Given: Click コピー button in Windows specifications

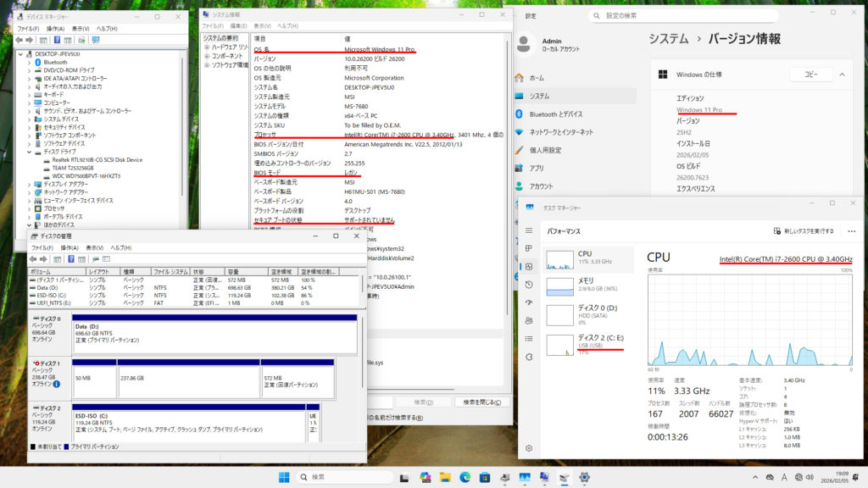Looking at the screenshot, I should point(810,75).
